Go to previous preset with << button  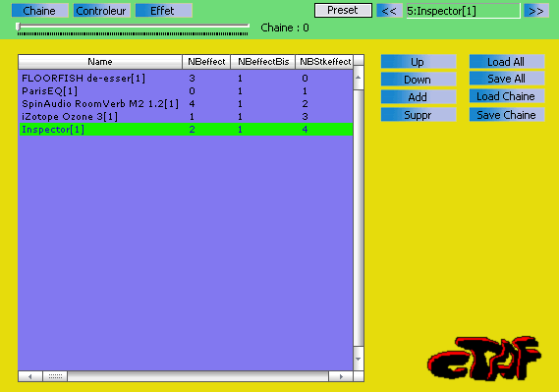pyautogui.click(x=389, y=11)
